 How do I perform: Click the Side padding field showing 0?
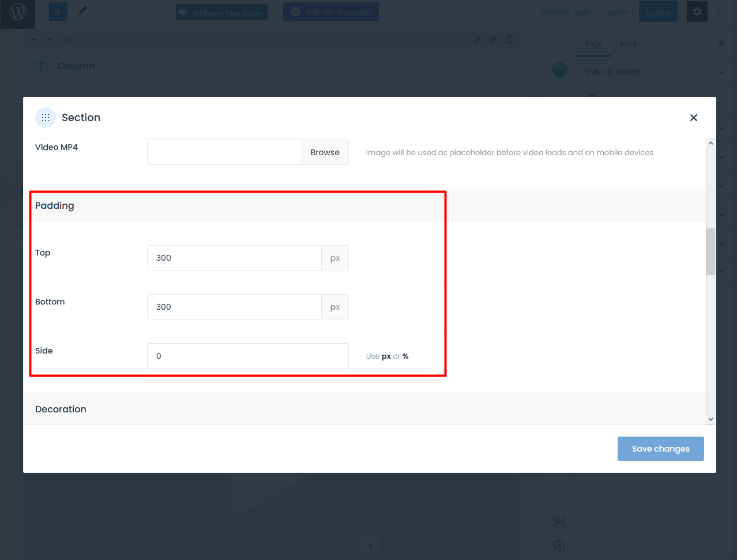(248, 356)
